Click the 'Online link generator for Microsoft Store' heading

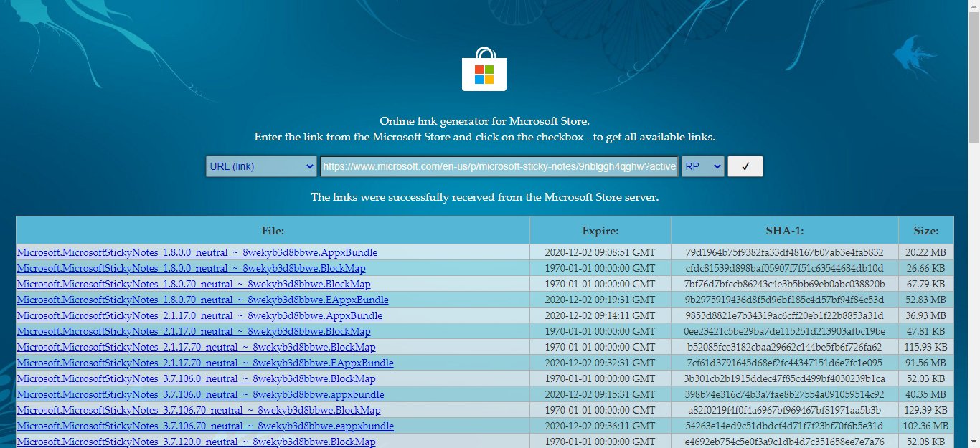click(484, 120)
